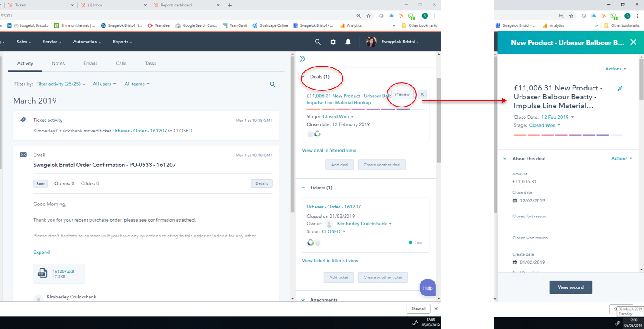Screen dimensions: 644x329
Task: Open the LinkedIn bookmark (4) Swagelok Bristol
Action: click(x=28, y=25)
